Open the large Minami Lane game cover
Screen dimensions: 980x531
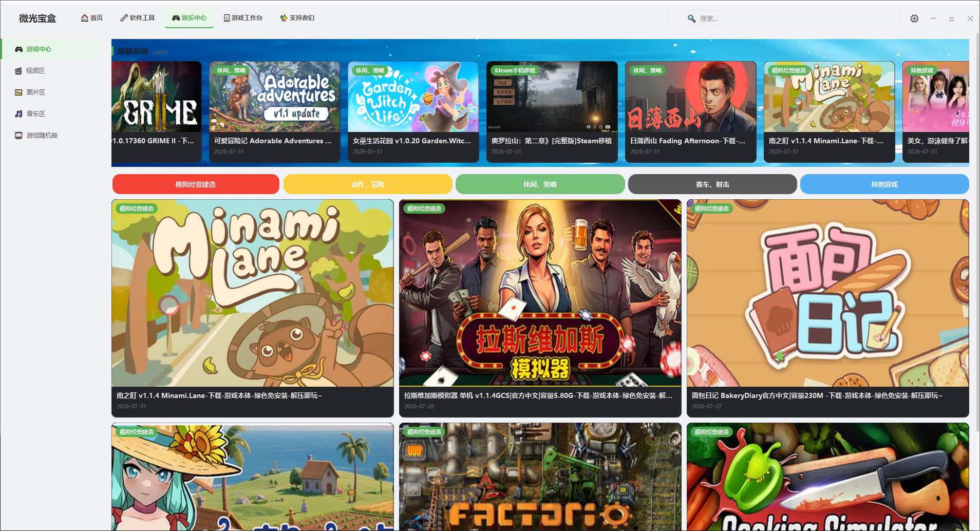click(x=253, y=293)
